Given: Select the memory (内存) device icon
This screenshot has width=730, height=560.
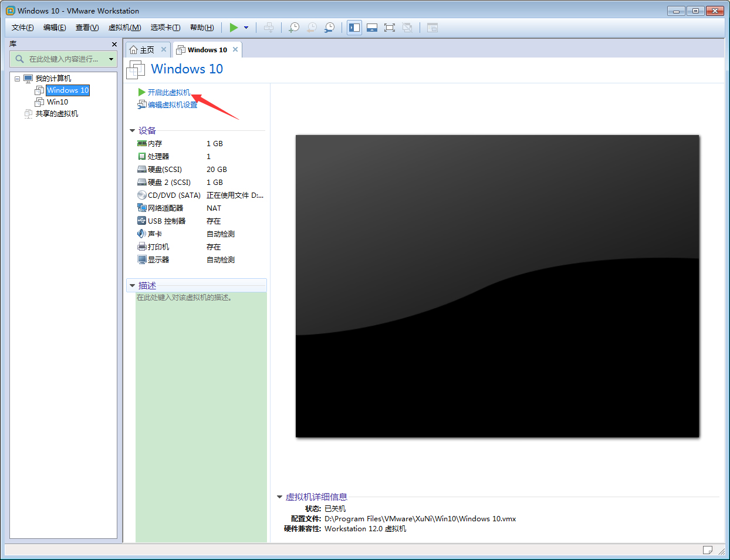Looking at the screenshot, I should (x=141, y=143).
